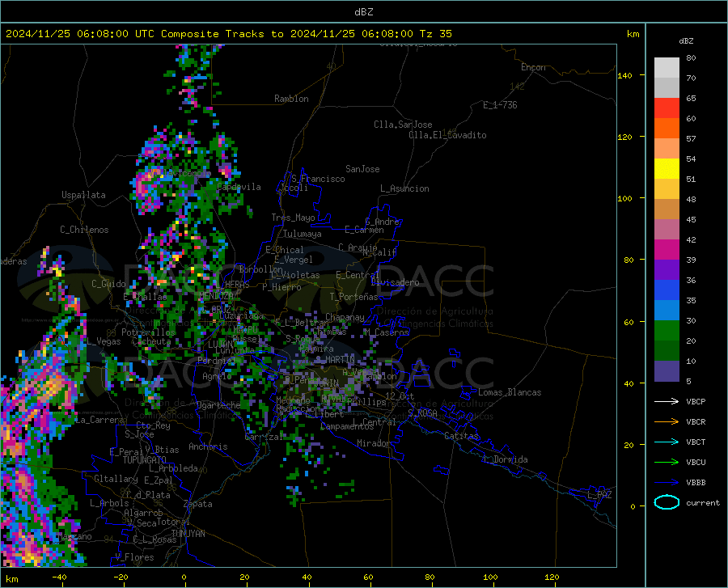Click the dBZ title at top
The image size is (728, 588).
(363, 12)
